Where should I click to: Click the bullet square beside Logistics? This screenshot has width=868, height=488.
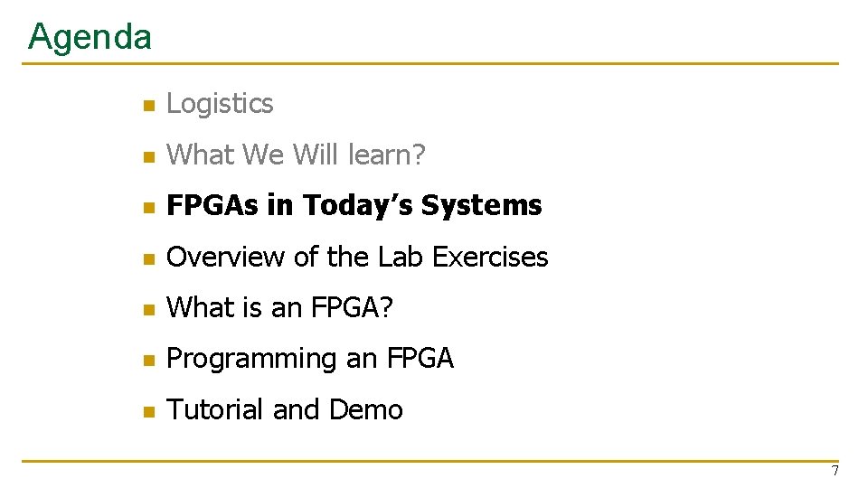(149, 106)
